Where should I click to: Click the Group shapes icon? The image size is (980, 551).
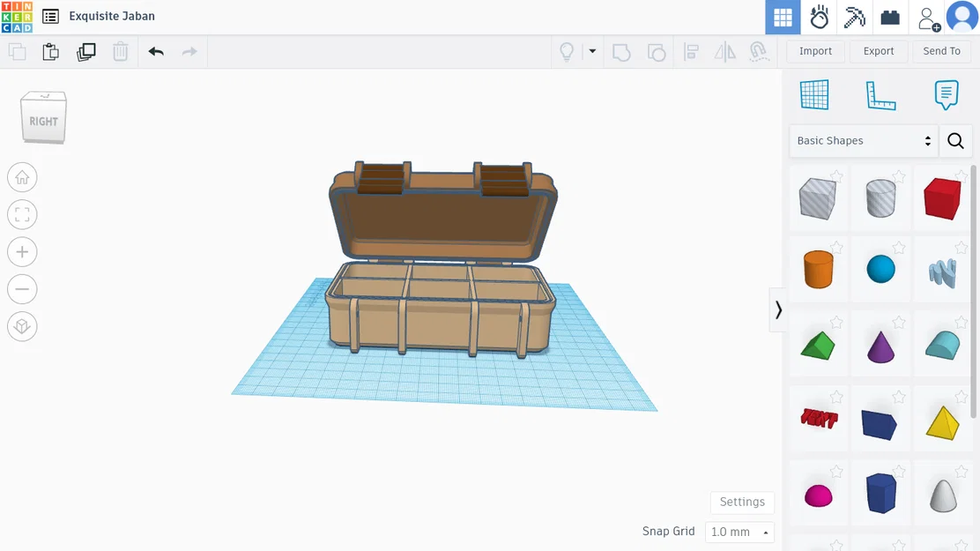click(x=621, y=52)
